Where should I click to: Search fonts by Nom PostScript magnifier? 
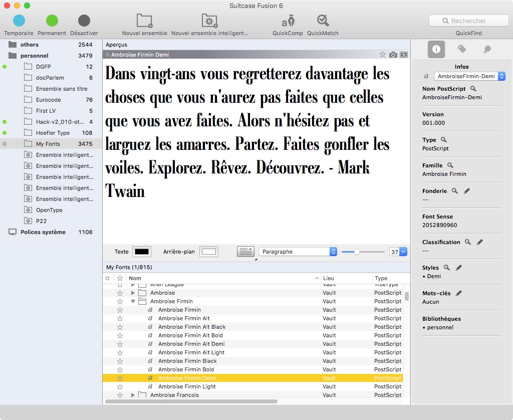(x=473, y=88)
